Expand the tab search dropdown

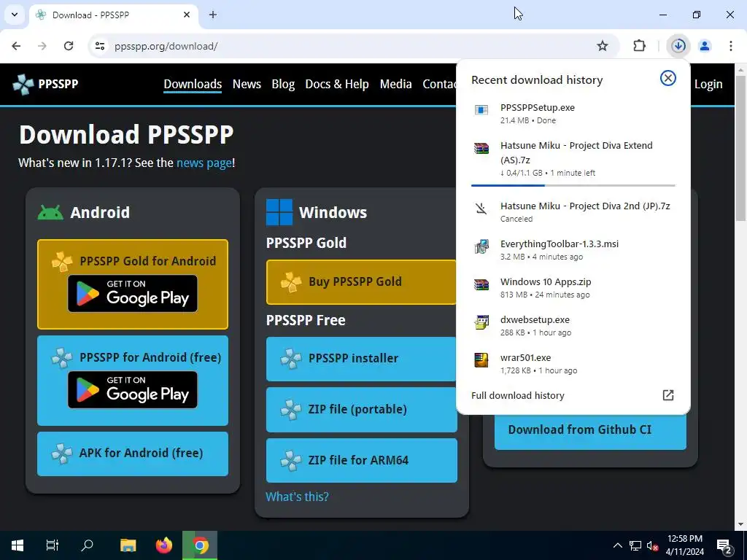[x=15, y=15]
